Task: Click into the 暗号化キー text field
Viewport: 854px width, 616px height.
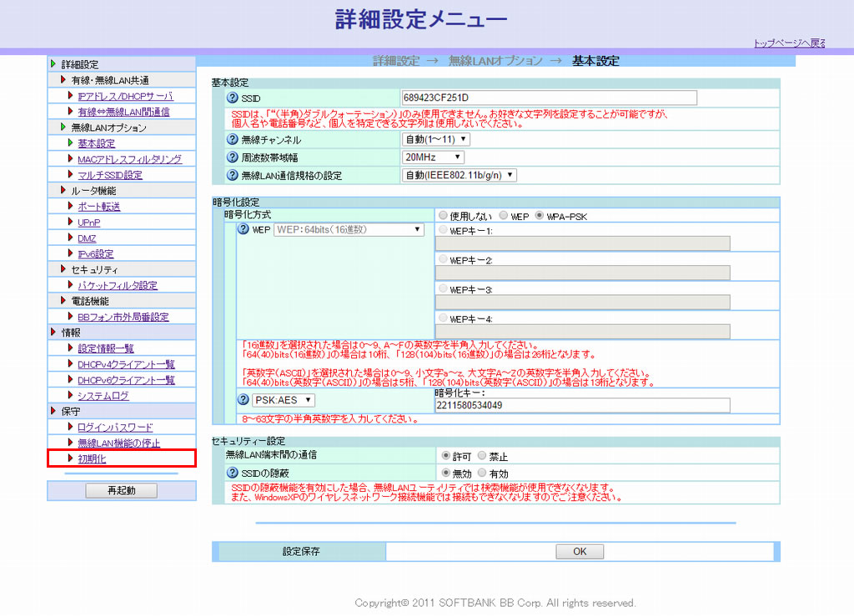Action: [582, 405]
